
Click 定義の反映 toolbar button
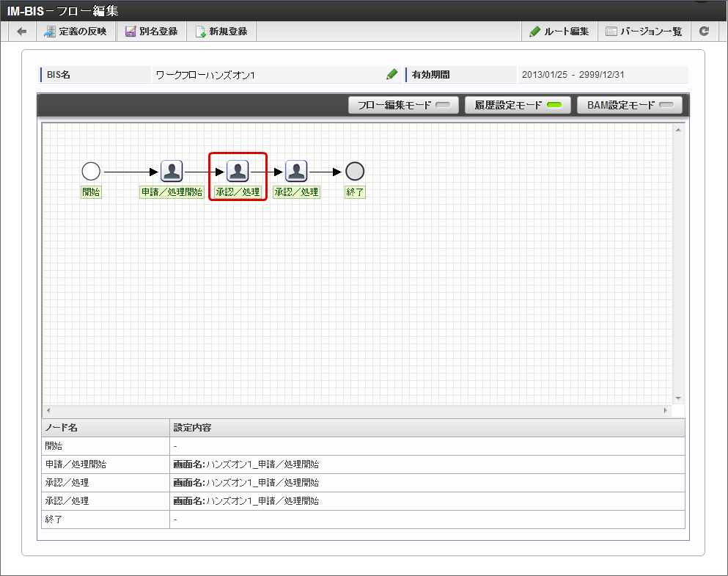coord(76,32)
